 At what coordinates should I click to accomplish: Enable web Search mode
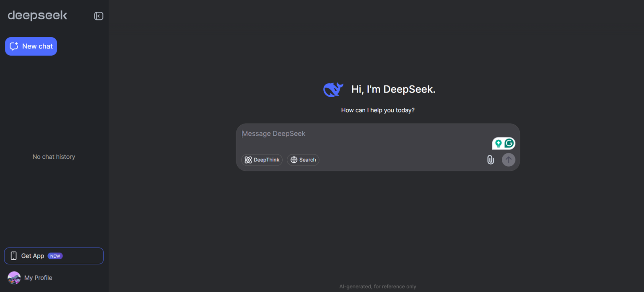[303, 160]
